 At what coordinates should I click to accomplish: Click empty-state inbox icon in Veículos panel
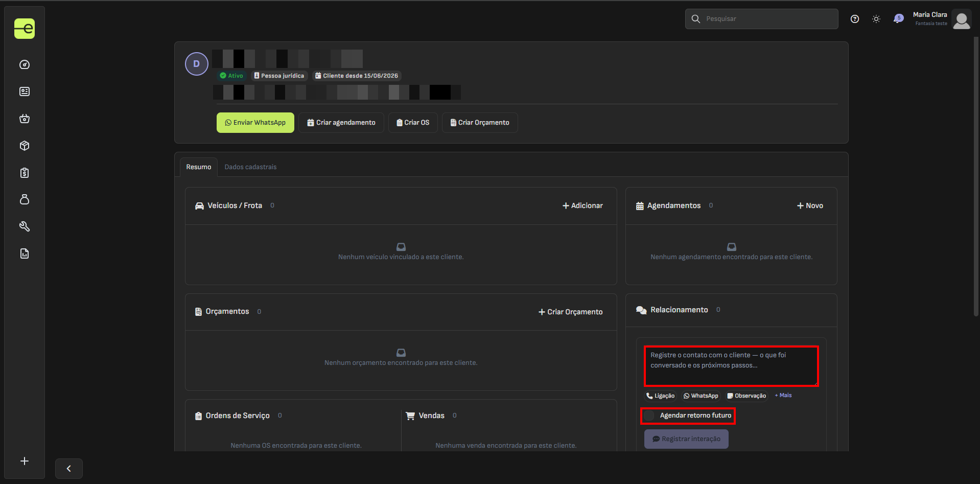coord(401,247)
